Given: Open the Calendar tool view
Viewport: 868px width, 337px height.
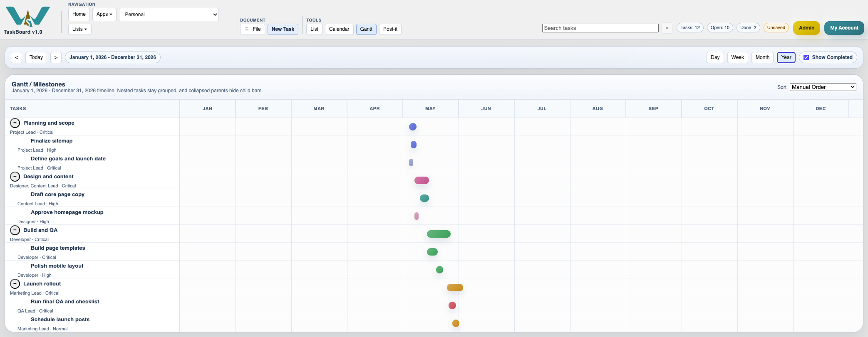Looking at the screenshot, I should point(339,29).
